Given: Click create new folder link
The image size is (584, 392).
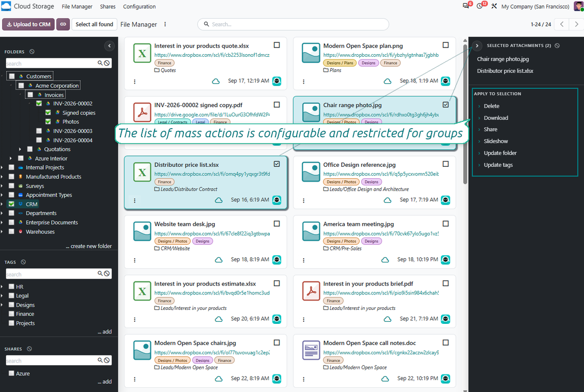Looking at the screenshot, I should click(x=89, y=246).
